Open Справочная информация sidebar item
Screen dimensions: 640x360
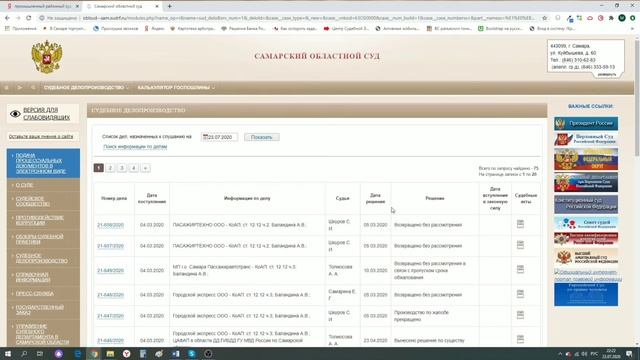(33, 277)
